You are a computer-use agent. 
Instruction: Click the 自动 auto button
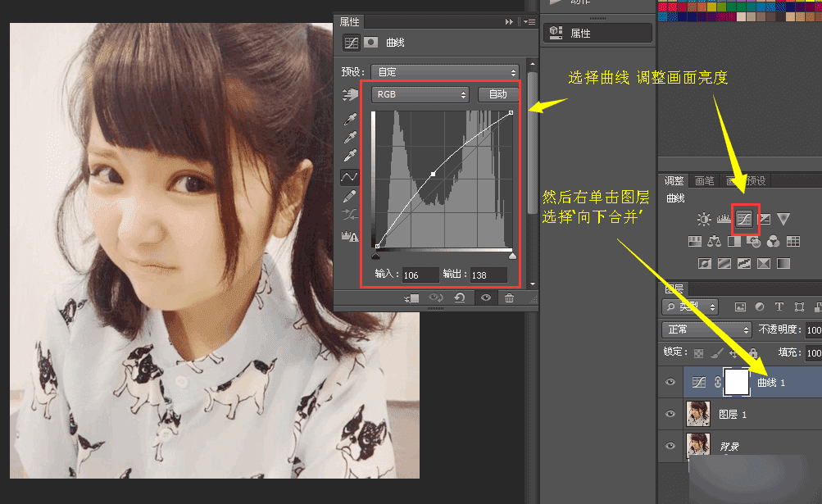click(498, 94)
